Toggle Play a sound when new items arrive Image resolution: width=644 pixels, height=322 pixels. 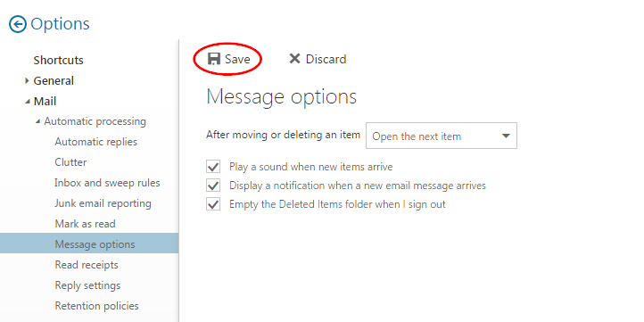[213, 167]
